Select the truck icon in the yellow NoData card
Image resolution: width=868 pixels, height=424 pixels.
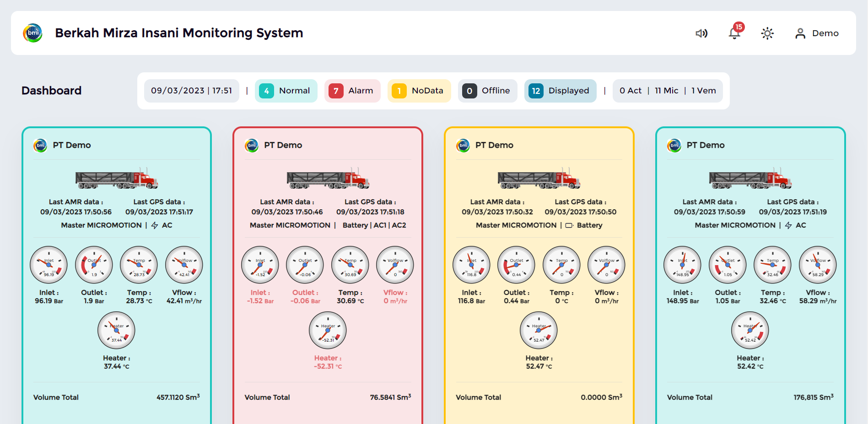539,179
